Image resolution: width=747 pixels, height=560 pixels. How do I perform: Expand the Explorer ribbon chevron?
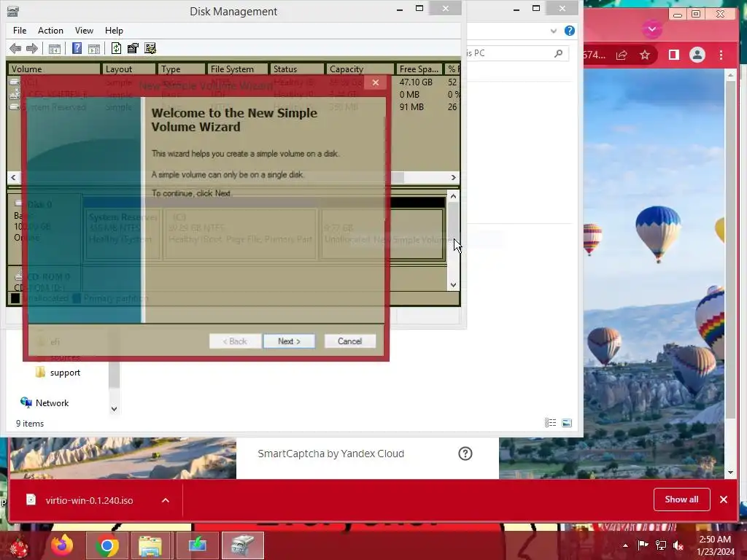[553, 31]
